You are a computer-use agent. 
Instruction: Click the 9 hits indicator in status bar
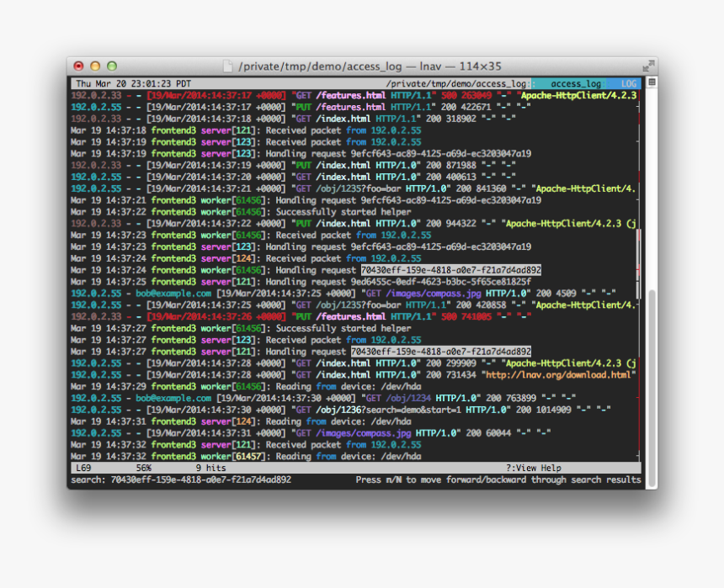click(x=210, y=468)
